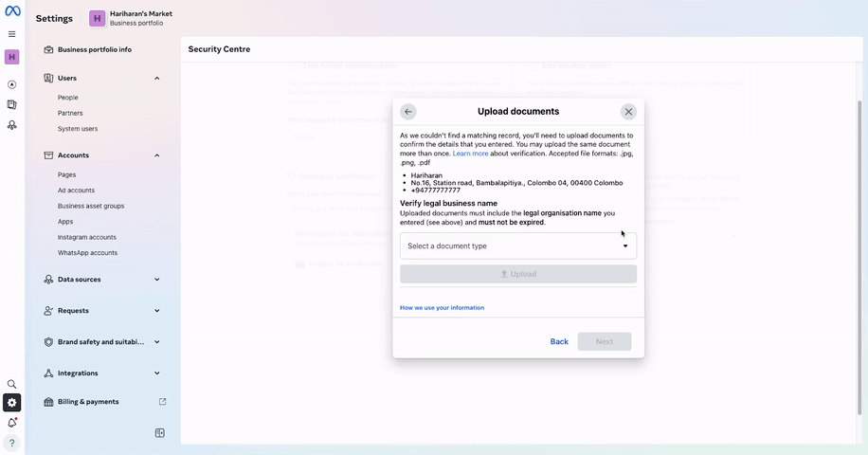
Task: Click the +94777777777 phone number text
Action: (x=436, y=190)
